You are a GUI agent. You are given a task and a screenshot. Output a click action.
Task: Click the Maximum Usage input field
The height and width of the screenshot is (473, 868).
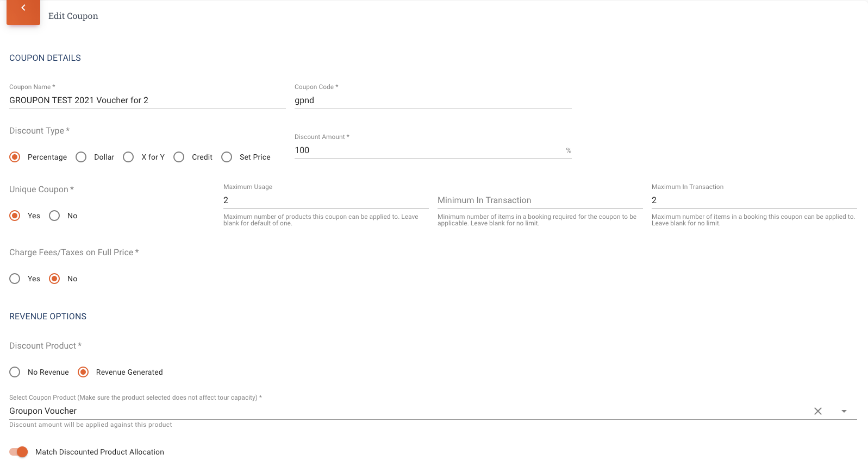tap(326, 200)
